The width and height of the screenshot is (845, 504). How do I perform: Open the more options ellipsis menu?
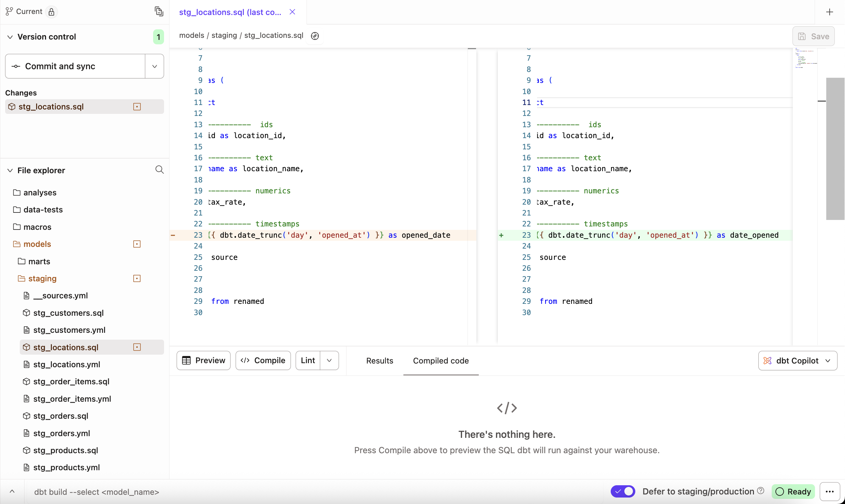pos(830,491)
